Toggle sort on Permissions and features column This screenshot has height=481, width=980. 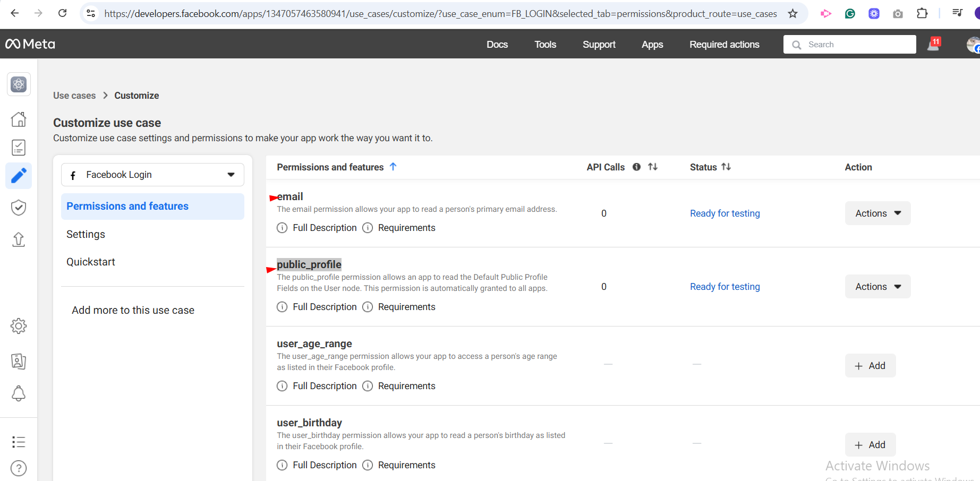click(393, 167)
